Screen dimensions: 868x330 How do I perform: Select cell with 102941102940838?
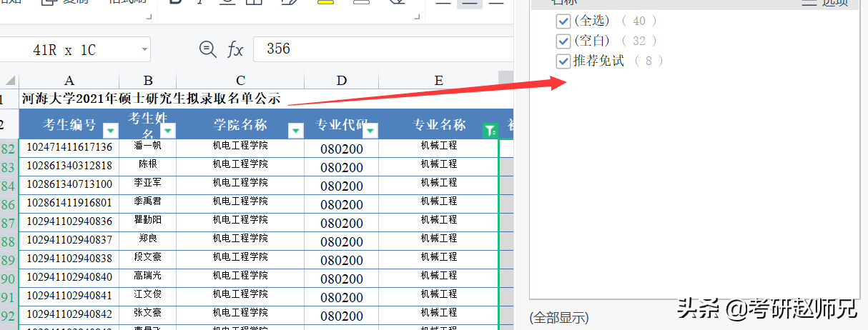point(69,259)
